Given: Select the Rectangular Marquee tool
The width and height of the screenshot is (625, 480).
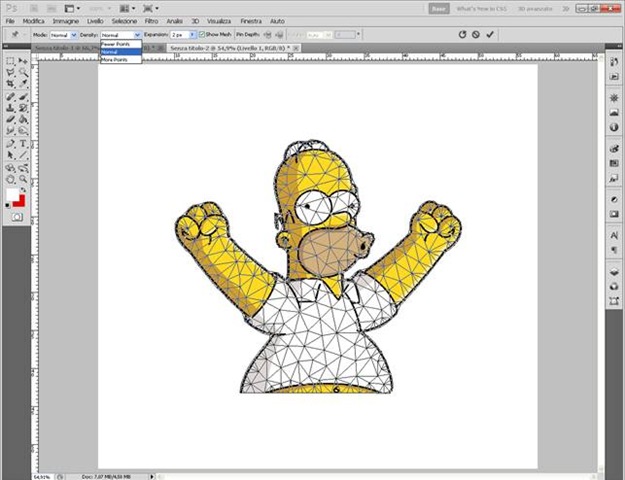Looking at the screenshot, I should [x=10, y=61].
